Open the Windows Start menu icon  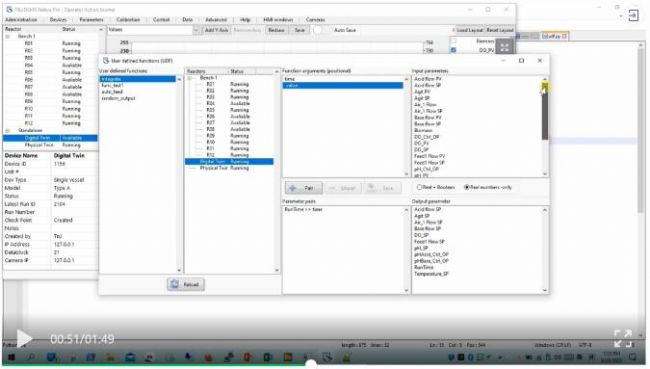[12, 357]
